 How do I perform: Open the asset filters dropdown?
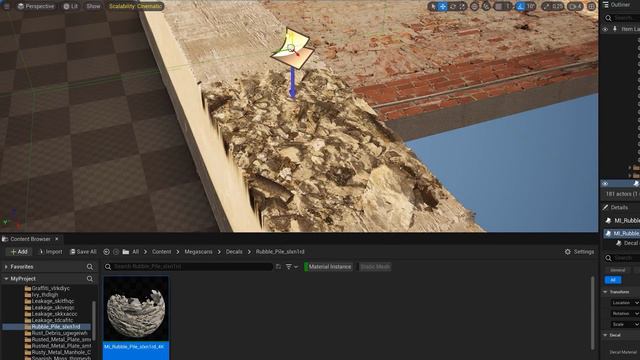[x=291, y=267]
